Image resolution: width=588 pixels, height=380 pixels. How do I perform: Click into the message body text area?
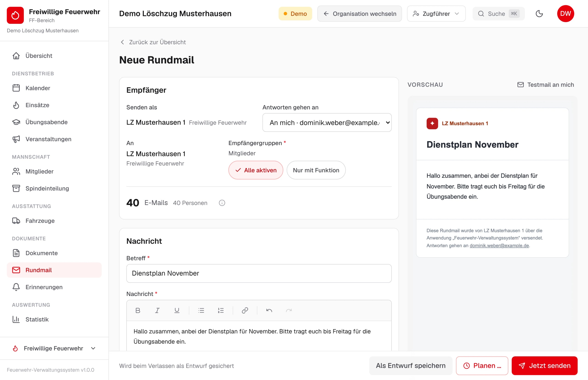pos(259,336)
